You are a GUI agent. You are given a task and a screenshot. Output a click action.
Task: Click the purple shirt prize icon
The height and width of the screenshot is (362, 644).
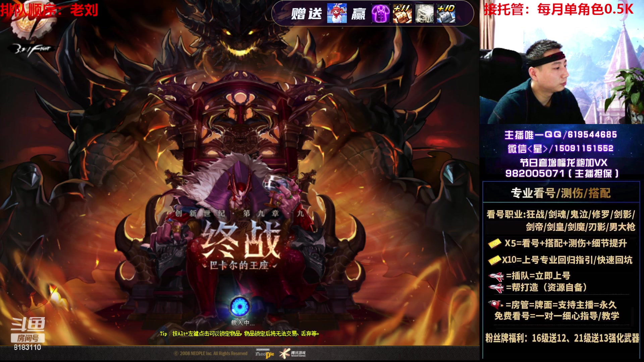(381, 13)
